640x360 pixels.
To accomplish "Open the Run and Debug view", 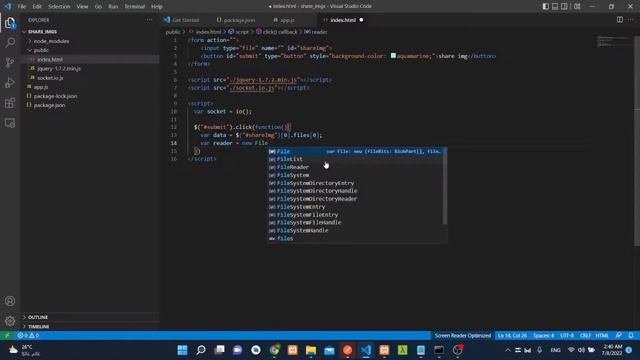I will tap(10, 82).
